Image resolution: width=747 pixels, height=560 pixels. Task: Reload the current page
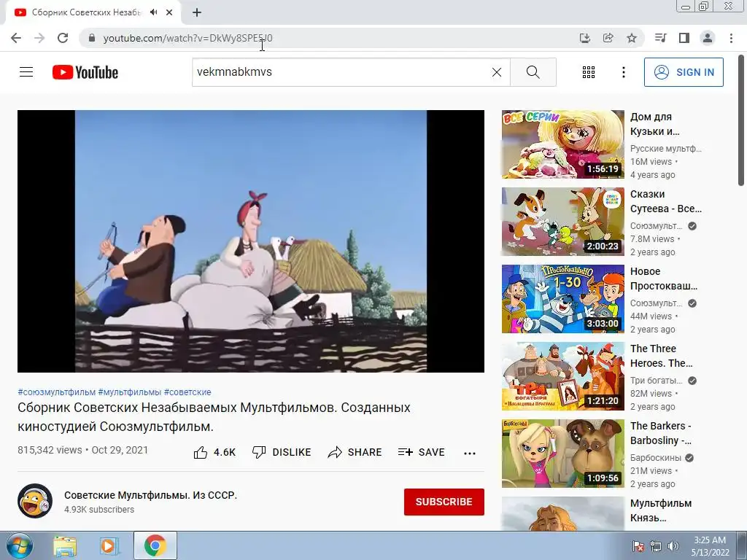[x=63, y=38]
